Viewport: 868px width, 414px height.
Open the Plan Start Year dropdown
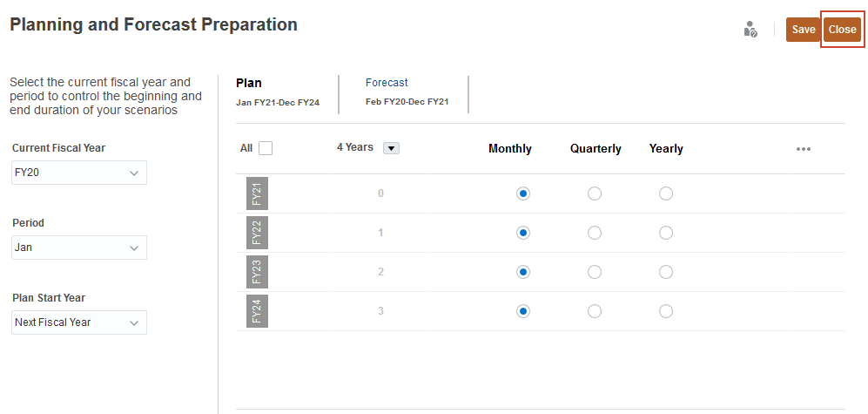tap(79, 322)
